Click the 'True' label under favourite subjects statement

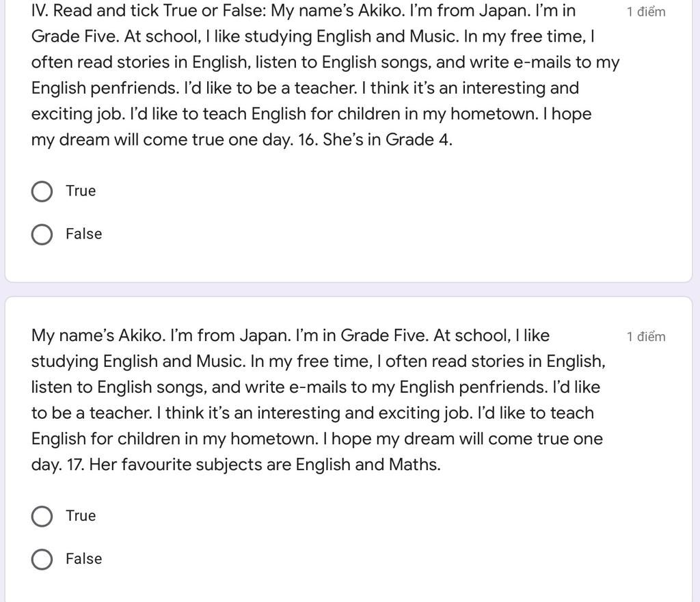pyautogui.click(x=81, y=516)
